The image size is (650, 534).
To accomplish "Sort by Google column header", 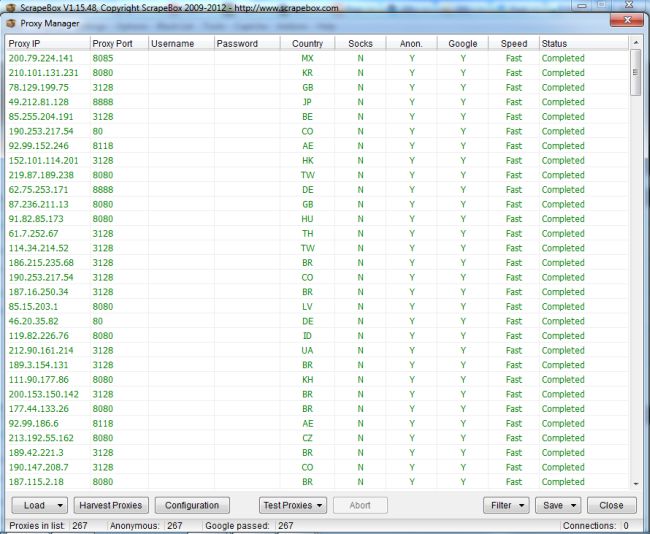I will coord(463,44).
